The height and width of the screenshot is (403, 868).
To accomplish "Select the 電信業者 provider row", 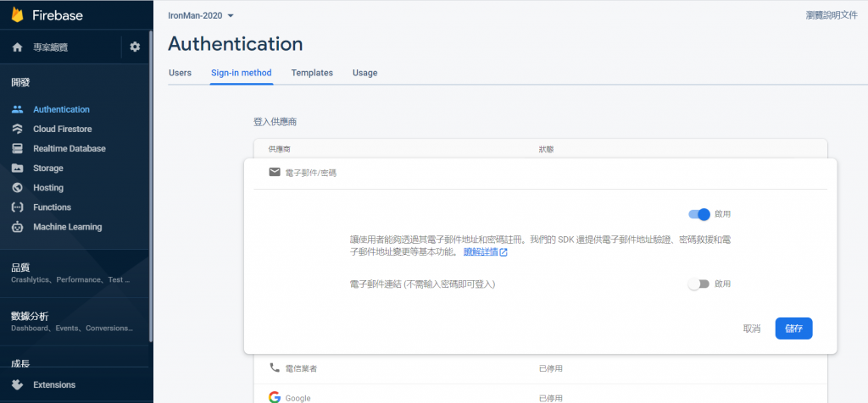I will tap(540, 368).
